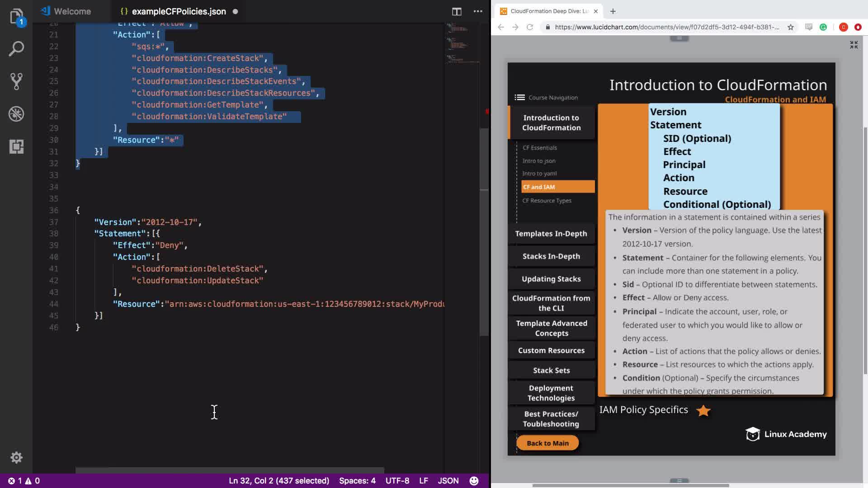This screenshot has width=868, height=488.
Task: Open the editor More Actions ellipsis
Action: coord(478,11)
